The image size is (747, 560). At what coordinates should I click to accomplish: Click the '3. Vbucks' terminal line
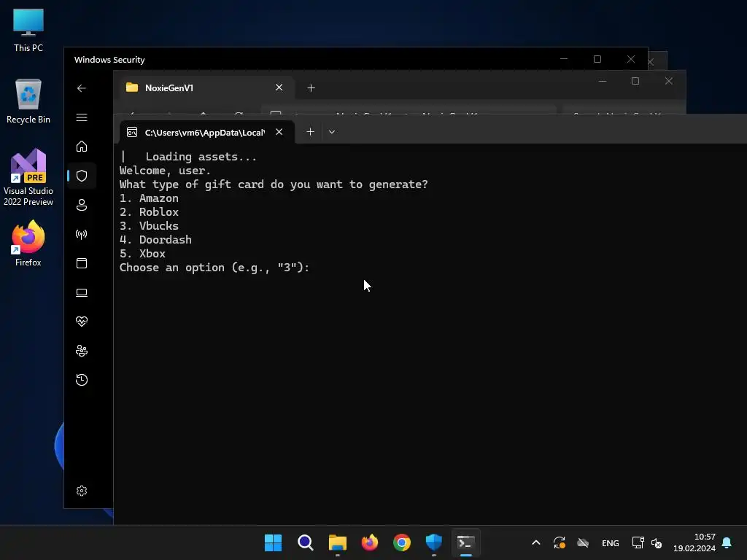pyautogui.click(x=149, y=226)
